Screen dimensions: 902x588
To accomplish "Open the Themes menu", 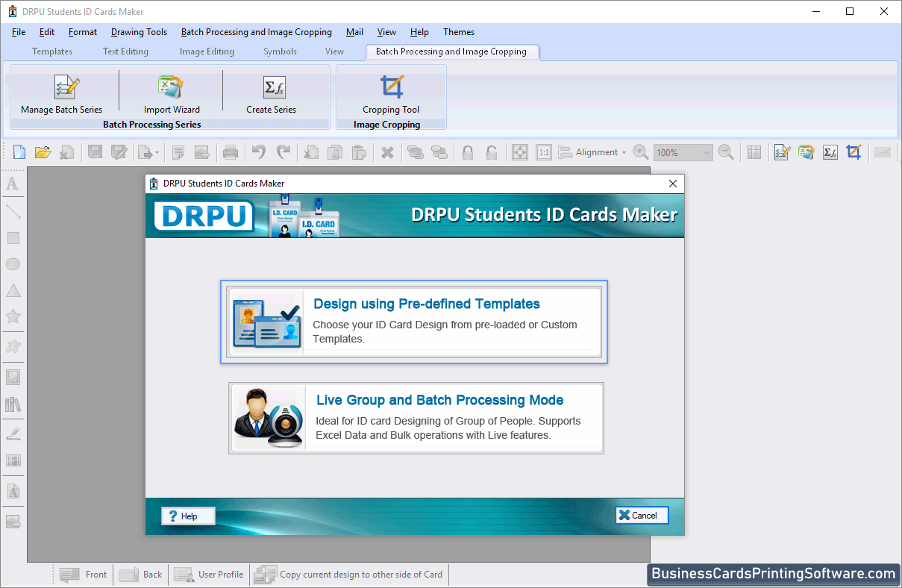I will pos(459,32).
